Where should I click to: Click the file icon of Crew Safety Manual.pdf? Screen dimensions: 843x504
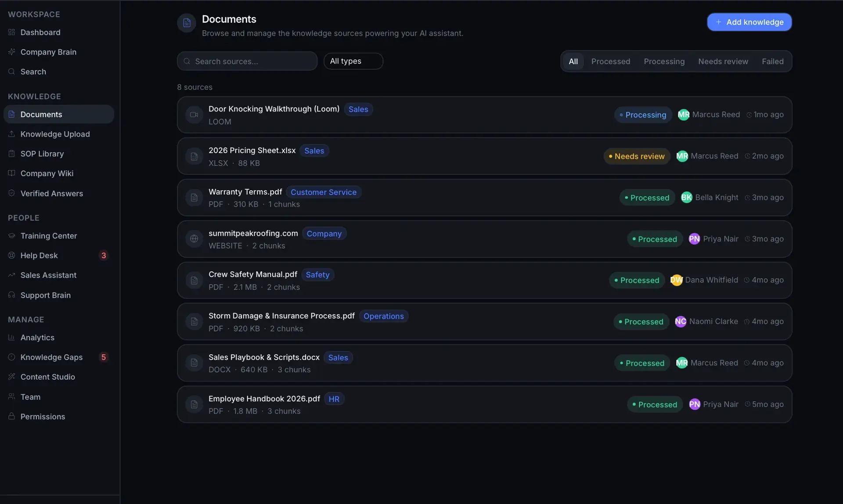point(194,280)
